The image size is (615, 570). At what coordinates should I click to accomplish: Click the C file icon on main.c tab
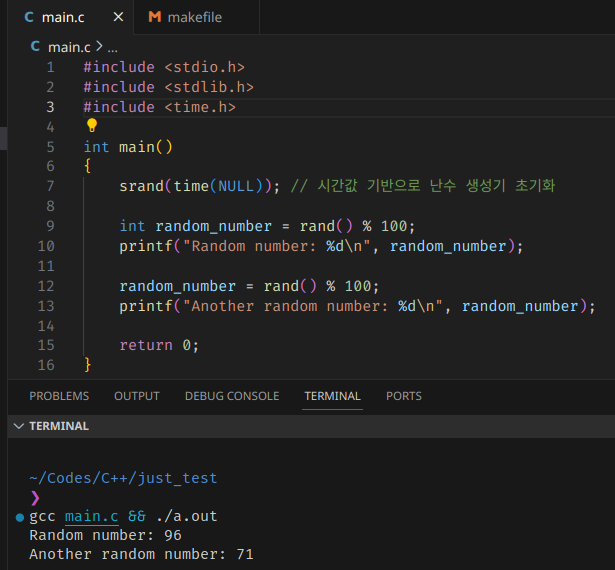pos(28,18)
